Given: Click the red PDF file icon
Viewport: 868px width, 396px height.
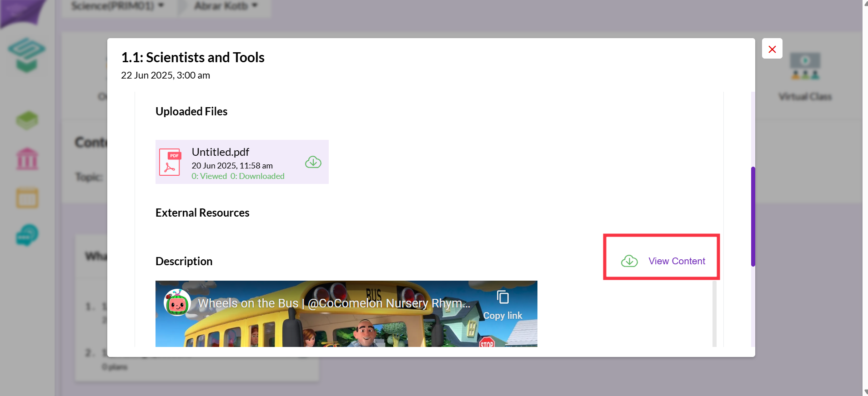Looking at the screenshot, I should (x=170, y=162).
